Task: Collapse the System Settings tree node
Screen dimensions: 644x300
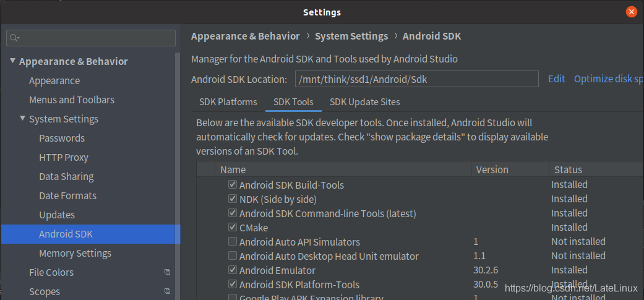Action: click(x=23, y=119)
